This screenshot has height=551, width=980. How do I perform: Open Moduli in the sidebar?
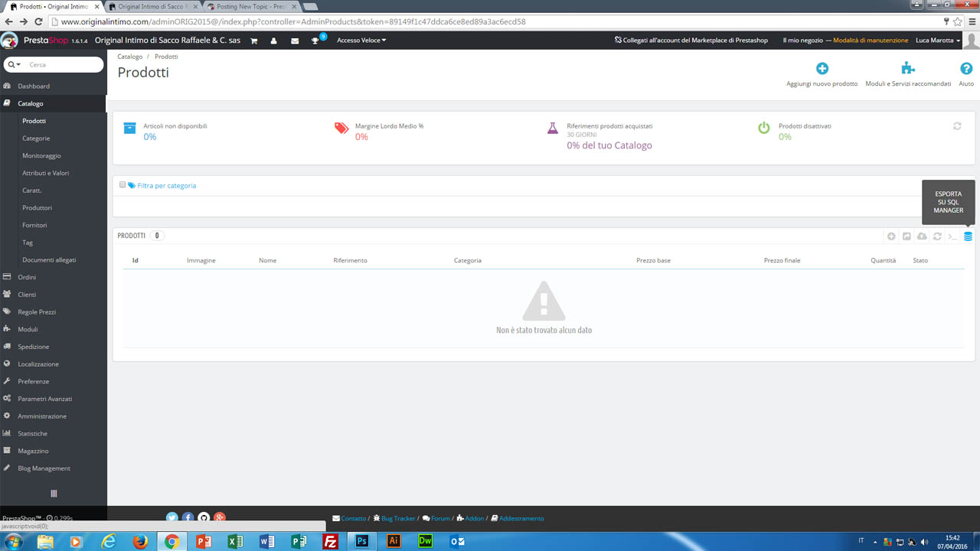coord(28,329)
